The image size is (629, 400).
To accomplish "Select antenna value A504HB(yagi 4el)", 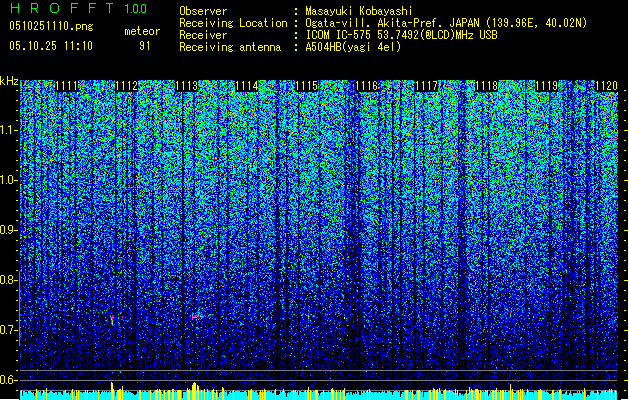I will (353, 47).
